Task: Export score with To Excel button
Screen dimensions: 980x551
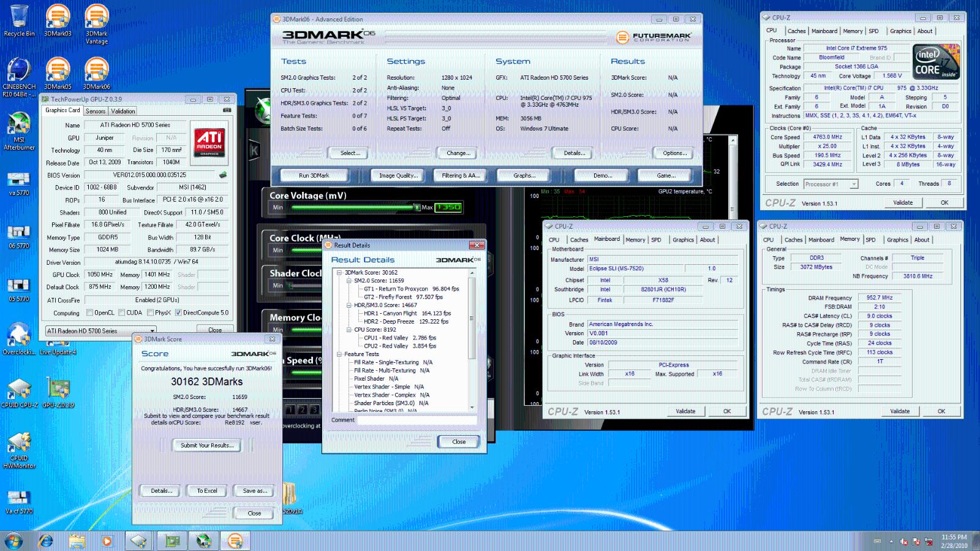Action: tap(207, 490)
